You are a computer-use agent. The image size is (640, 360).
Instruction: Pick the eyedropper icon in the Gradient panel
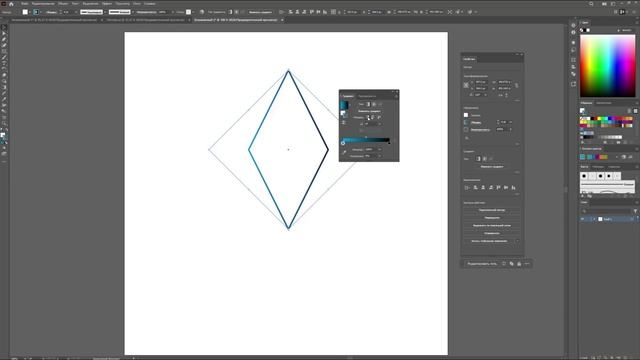click(x=344, y=152)
